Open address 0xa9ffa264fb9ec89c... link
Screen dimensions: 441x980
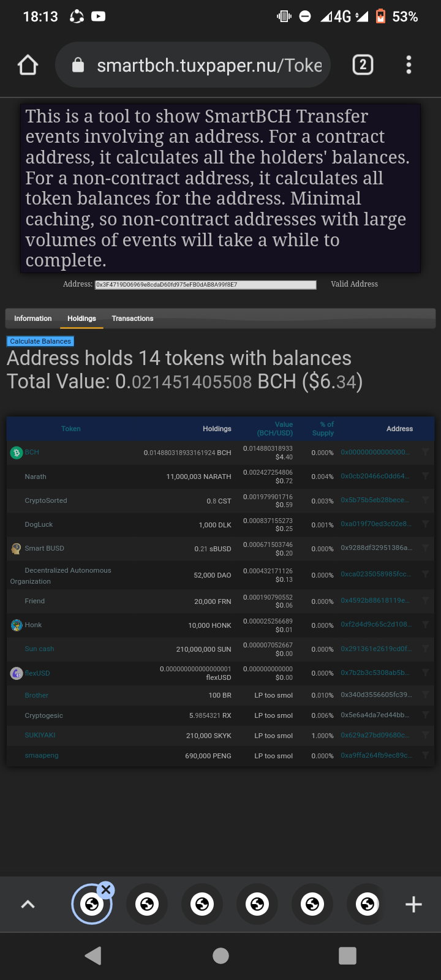point(376,755)
